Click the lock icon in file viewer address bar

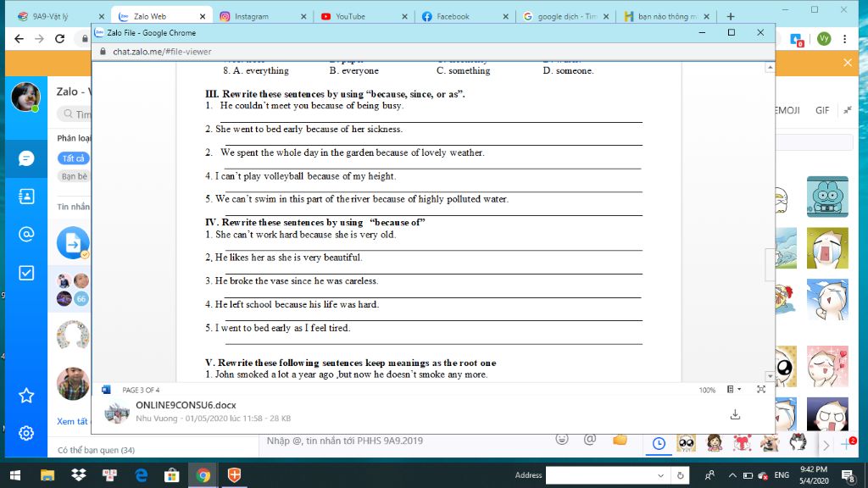pyautogui.click(x=103, y=52)
